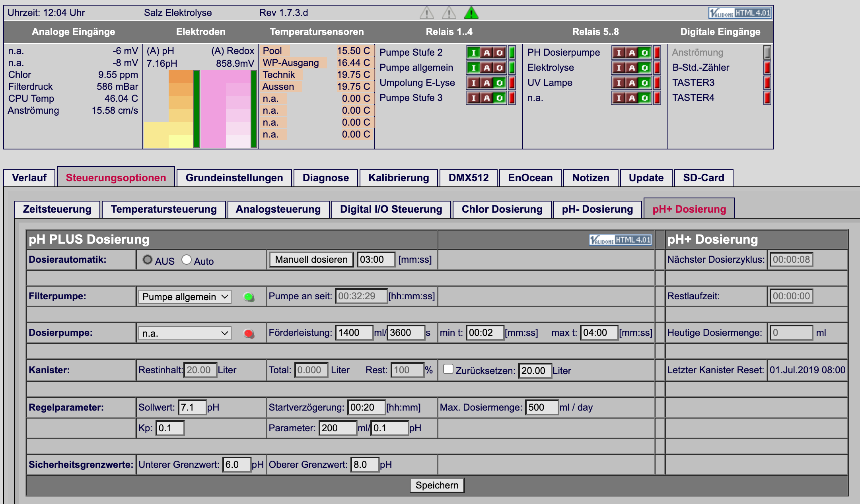860x504 pixels.
Task: Switch Pumpe Stufe 2 to I (on)
Action: 473,52
